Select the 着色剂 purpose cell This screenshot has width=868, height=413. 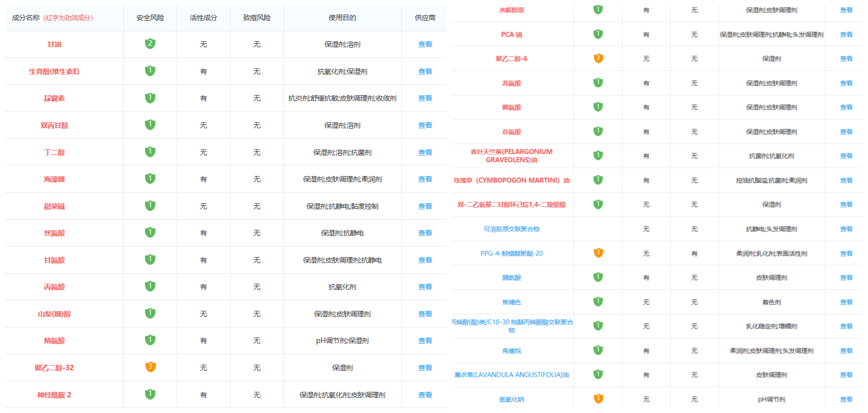point(771,302)
